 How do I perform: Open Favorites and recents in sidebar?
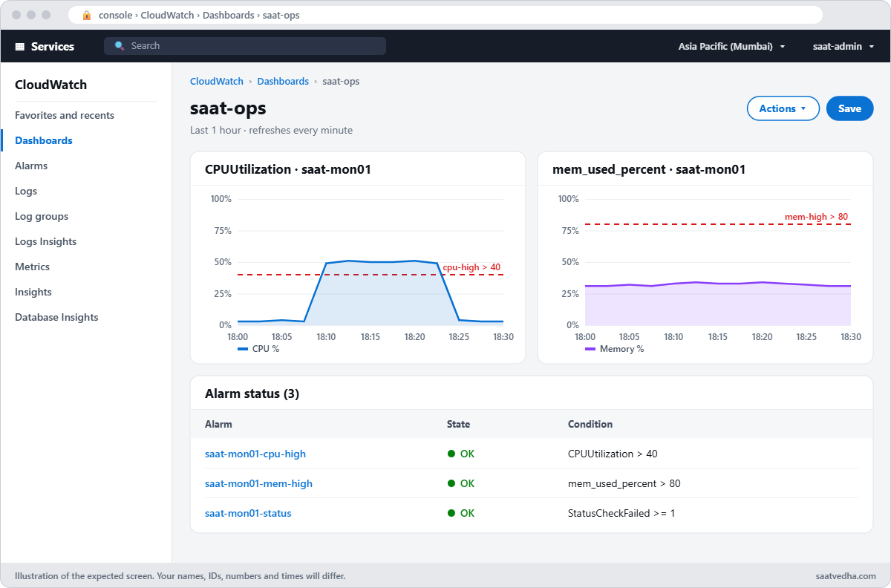click(x=65, y=115)
